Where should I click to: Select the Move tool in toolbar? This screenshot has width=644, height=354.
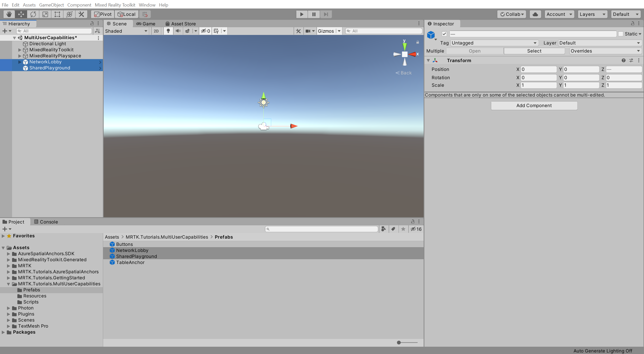click(20, 14)
